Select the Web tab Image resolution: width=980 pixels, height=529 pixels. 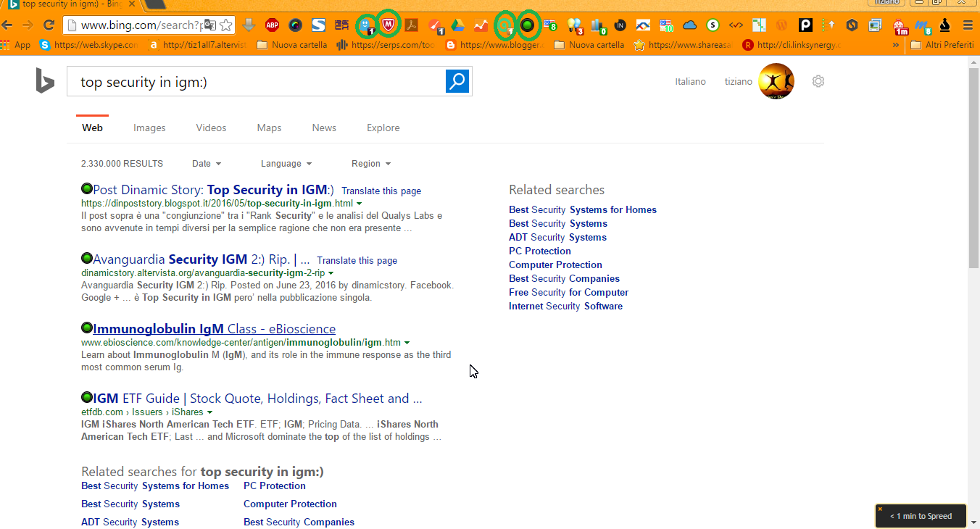92,128
